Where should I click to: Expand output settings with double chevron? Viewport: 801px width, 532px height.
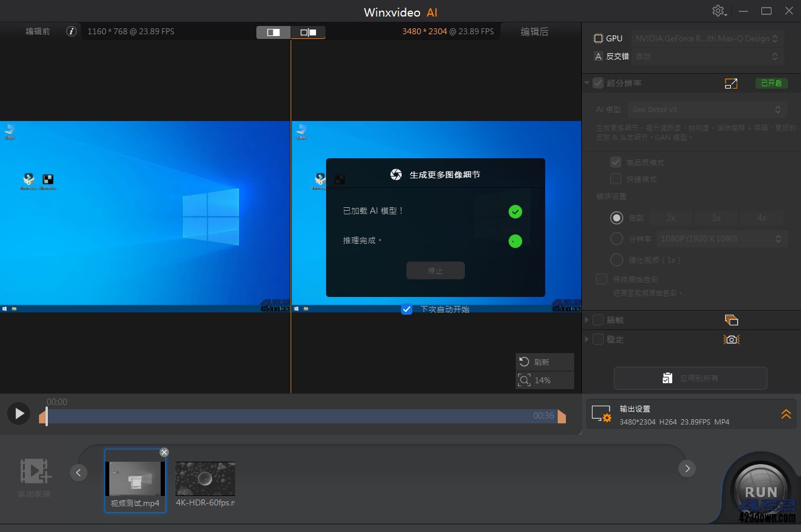click(x=786, y=414)
